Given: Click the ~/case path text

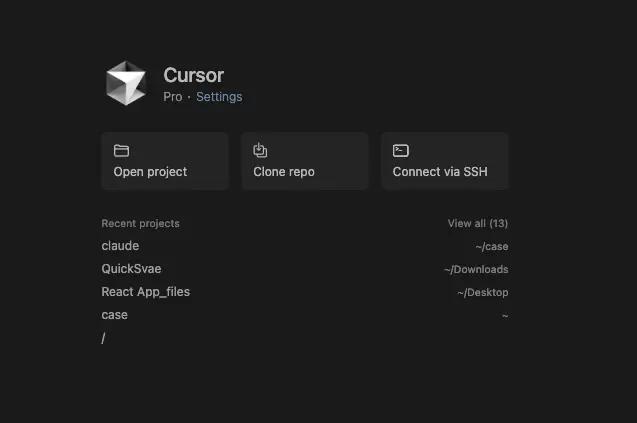Looking at the screenshot, I should pyautogui.click(x=491, y=247).
